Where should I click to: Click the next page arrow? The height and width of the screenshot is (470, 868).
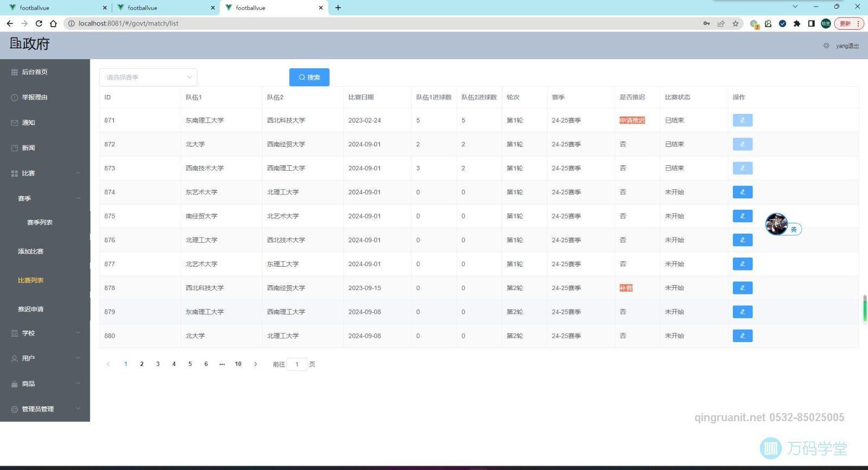click(x=256, y=364)
